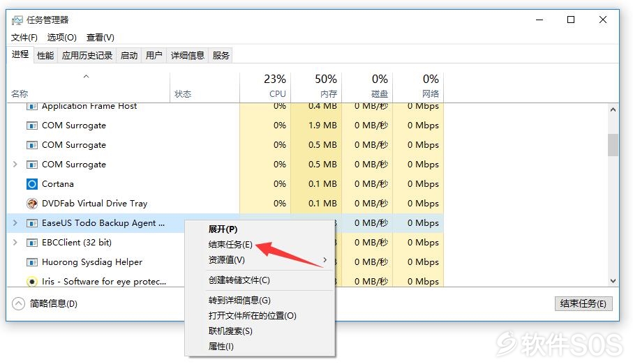Click the scrollbar down arrow
Screen dimensions: 633x364
click(x=613, y=281)
